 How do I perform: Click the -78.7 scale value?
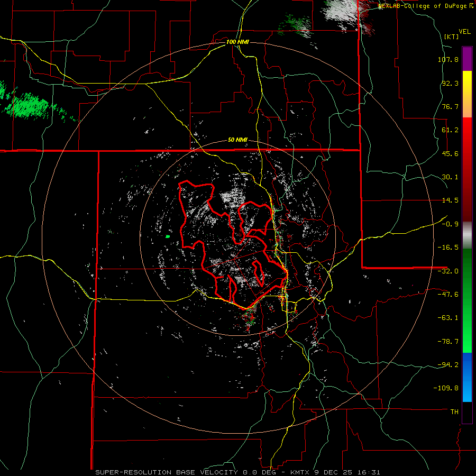click(448, 342)
